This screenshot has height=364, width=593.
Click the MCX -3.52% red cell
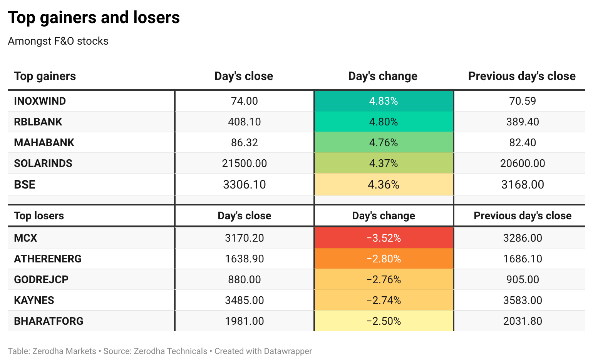384,238
